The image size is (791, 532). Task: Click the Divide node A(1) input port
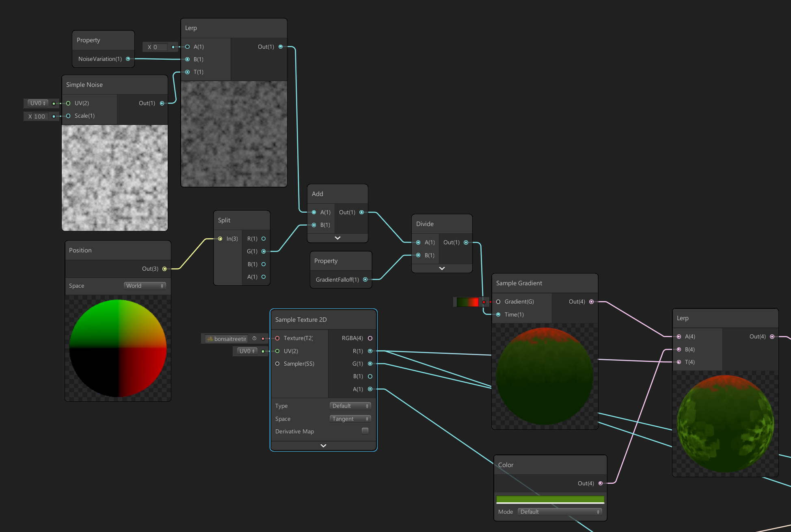(x=418, y=242)
